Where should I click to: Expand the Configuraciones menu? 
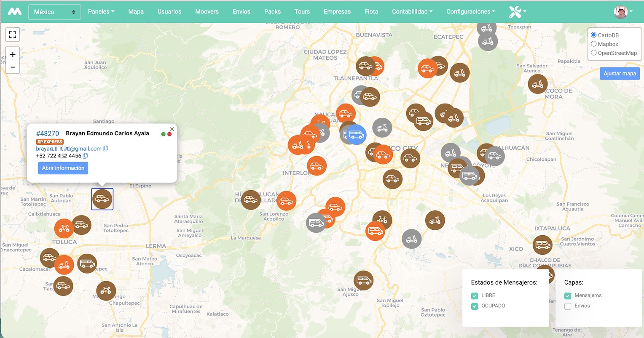click(x=470, y=11)
